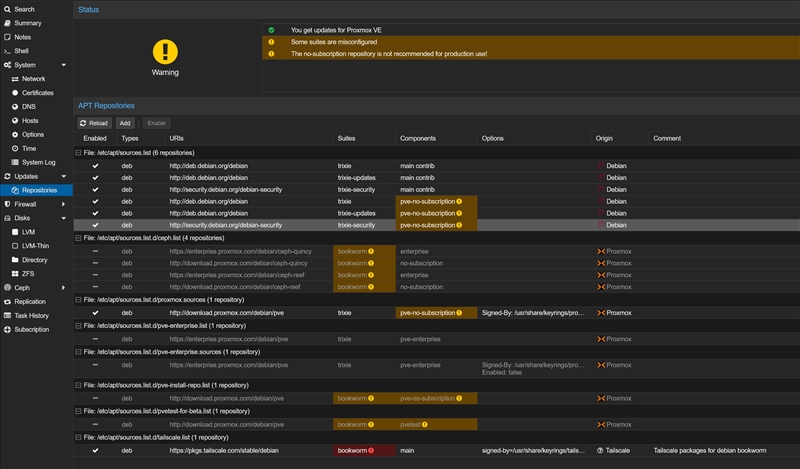Click the Add repository button
The image size is (800, 469).
tap(125, 123)
